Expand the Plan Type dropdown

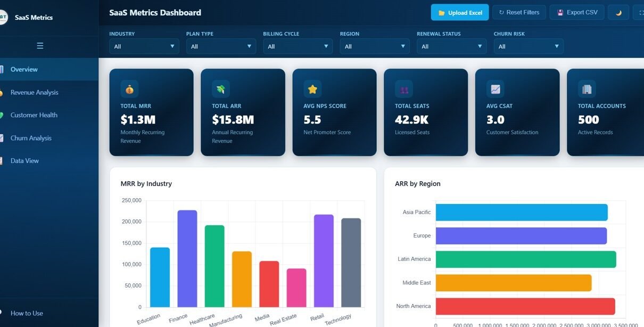(x=221, y=46)
